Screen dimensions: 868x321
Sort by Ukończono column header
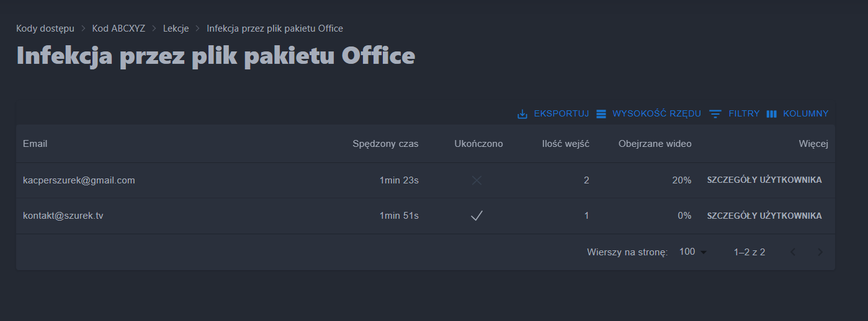(478, 144)
